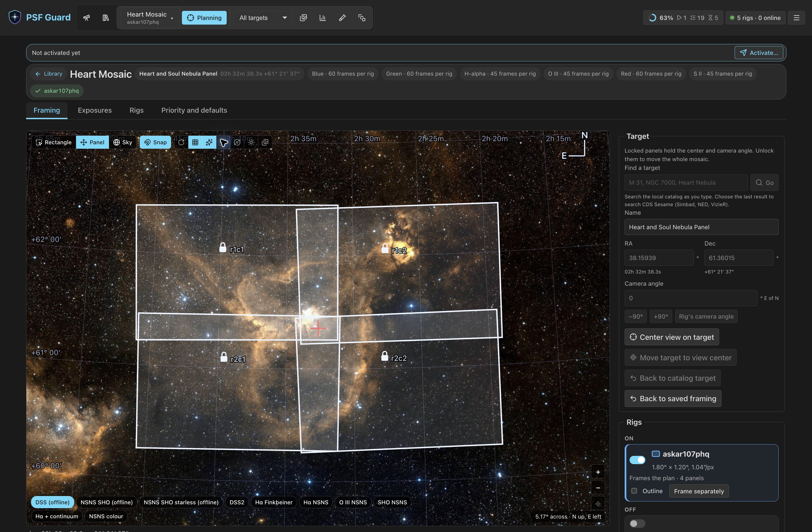Click Back to saved framing
This screenshot has width=812, height=532.
[673, 399]
